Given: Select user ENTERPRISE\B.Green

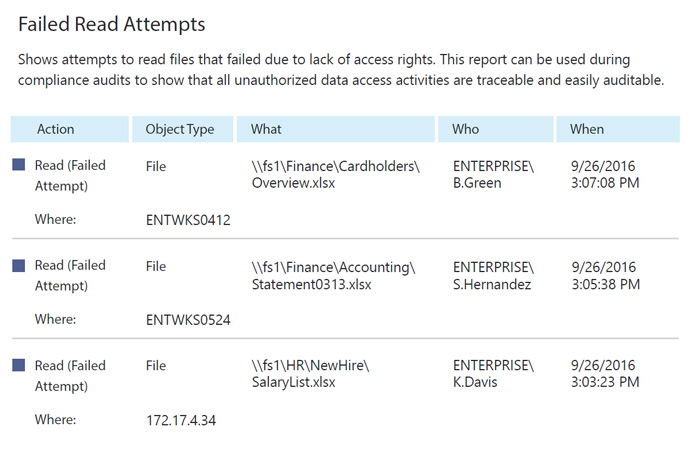Looking at the screenshot, I should (x=493, y=175).
